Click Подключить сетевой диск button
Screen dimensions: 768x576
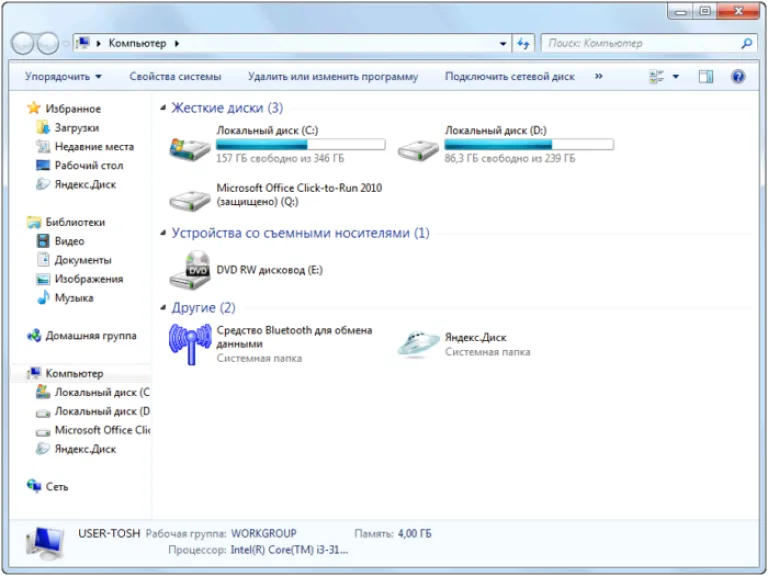point(510,77)
